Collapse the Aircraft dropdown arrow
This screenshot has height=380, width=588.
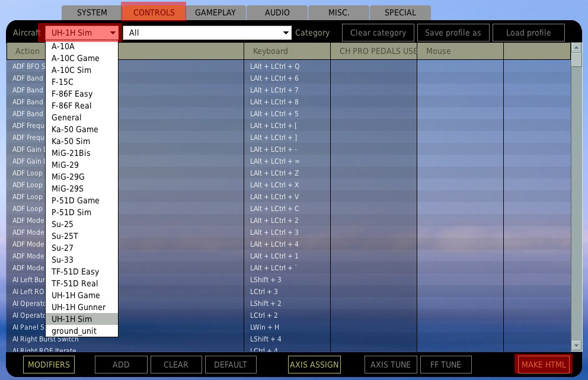(113, 33)
